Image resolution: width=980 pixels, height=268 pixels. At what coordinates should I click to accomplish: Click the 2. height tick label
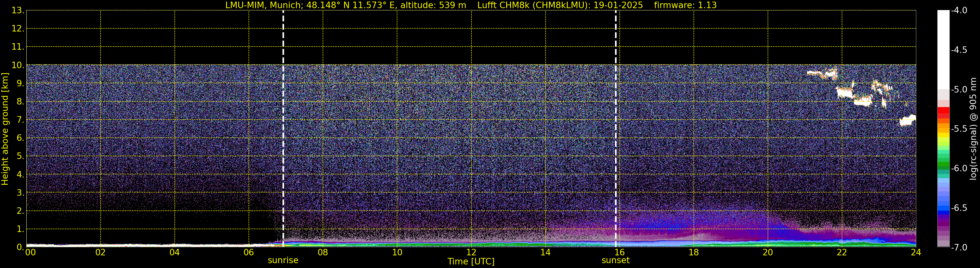click(20, 211)
